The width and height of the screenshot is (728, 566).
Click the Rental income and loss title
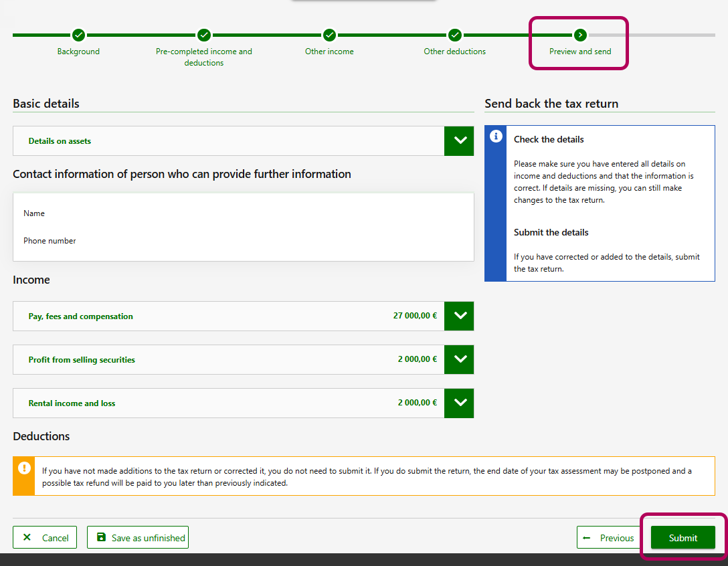(x=72, y=403)
